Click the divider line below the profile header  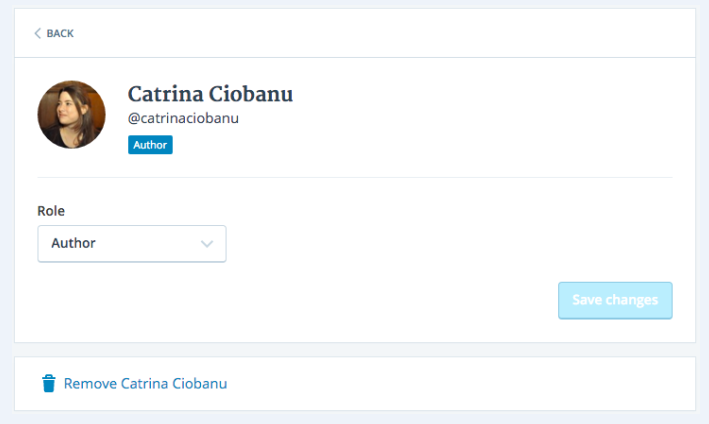[354, 178]
